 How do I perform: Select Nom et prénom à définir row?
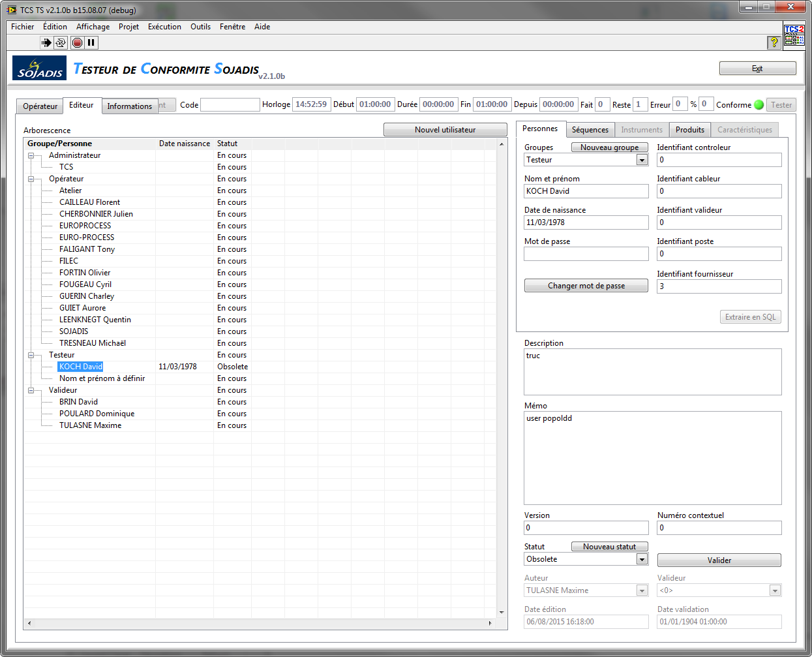tap(102, 378)
